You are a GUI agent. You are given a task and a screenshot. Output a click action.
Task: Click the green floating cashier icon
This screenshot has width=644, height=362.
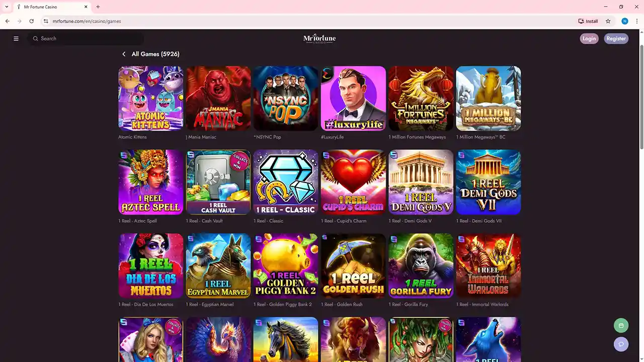[x=621, y=325]
